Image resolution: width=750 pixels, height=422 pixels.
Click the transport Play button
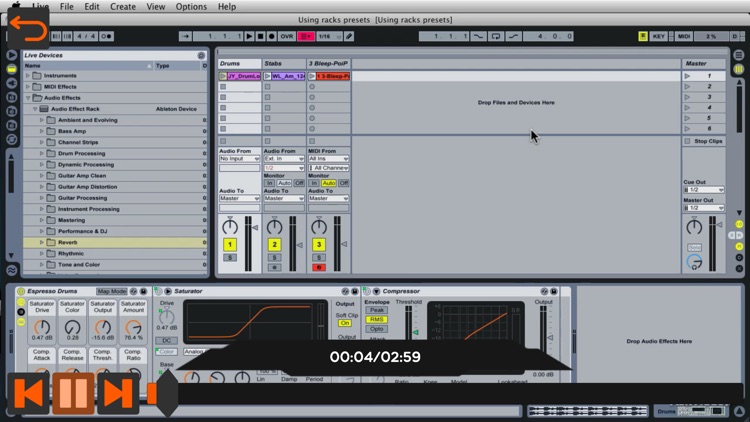pos(249,36)
